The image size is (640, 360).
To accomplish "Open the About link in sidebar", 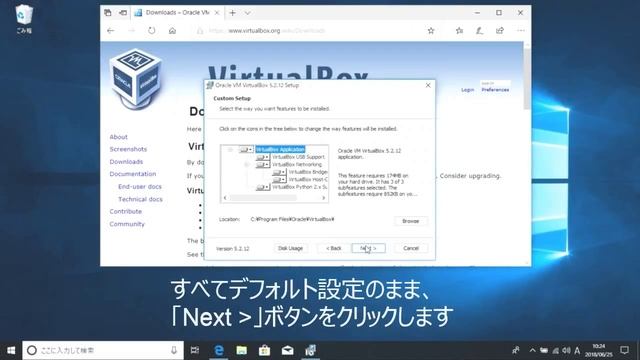I will (118, 137).
